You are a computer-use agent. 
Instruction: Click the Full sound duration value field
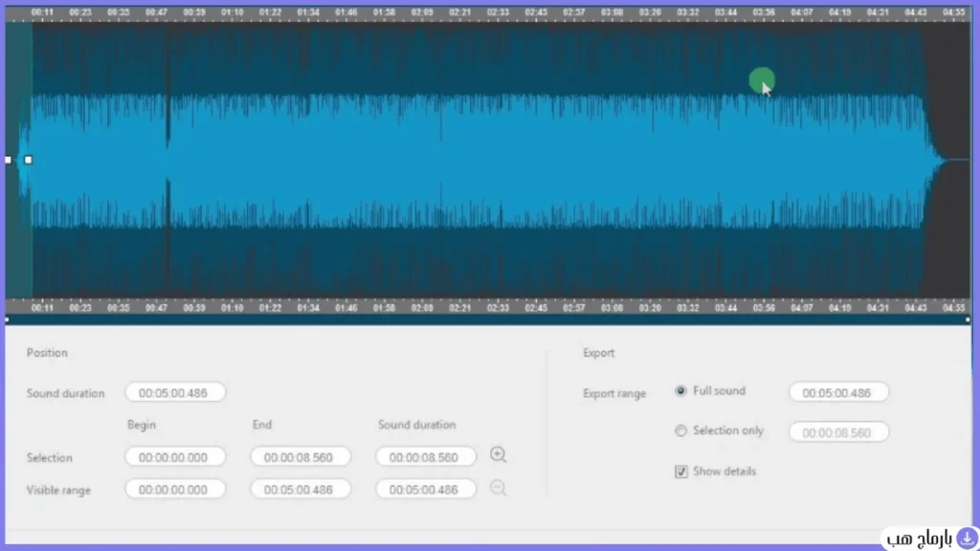[x=838, y=393]
